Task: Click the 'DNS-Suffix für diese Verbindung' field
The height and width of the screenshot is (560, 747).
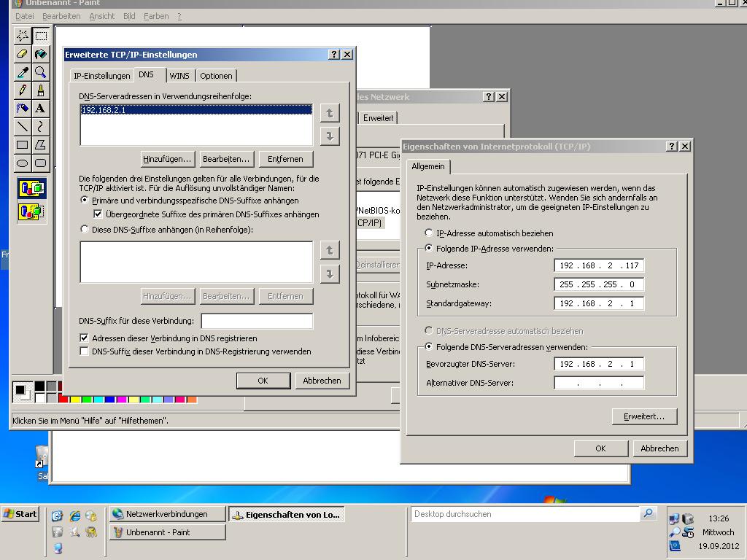Action: tap(257, 321)
